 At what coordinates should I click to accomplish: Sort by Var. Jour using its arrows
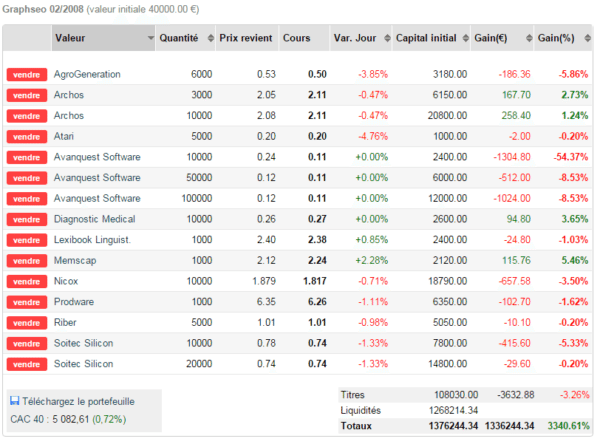[387, 38]
